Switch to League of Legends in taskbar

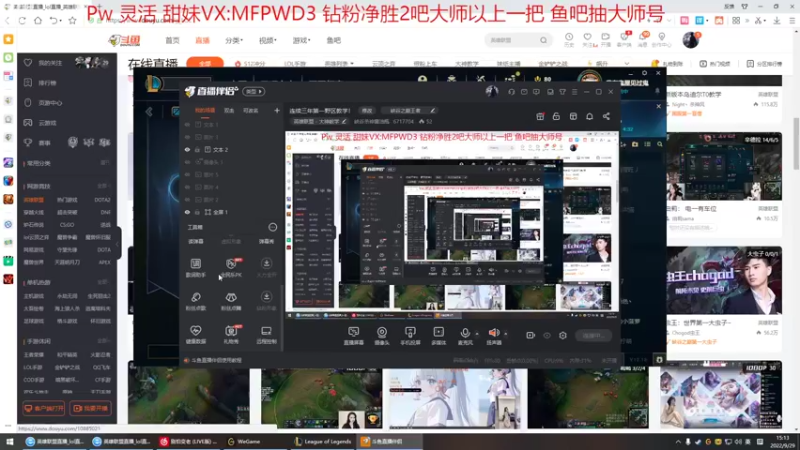click(323, 441)
